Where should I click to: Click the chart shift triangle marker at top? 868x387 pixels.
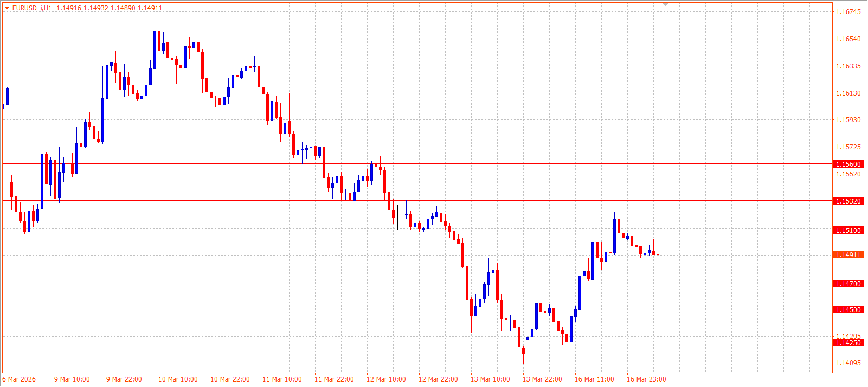coord(666,4)
